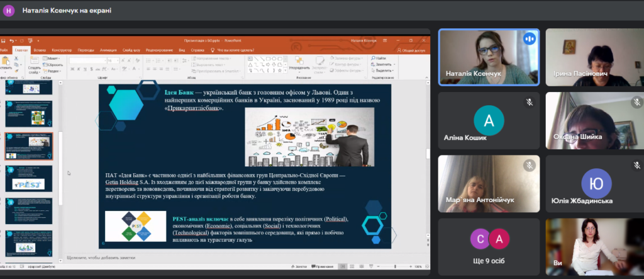
Task: Insert a text box shape from gallery
Action: tap(250, 59)
